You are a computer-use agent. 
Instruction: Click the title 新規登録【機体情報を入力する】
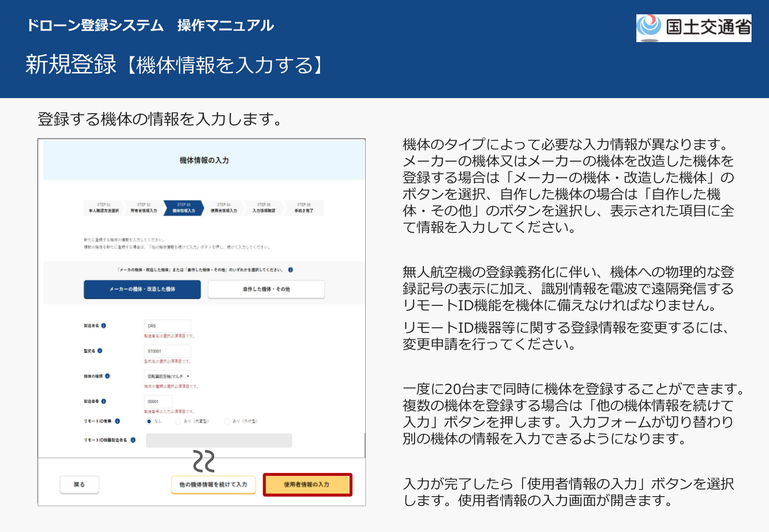coord(174,65)
